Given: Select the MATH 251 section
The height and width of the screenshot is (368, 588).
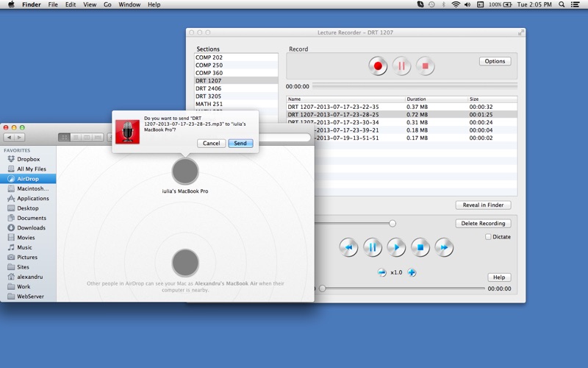Looking at the screenshot, I should [236, 104].
